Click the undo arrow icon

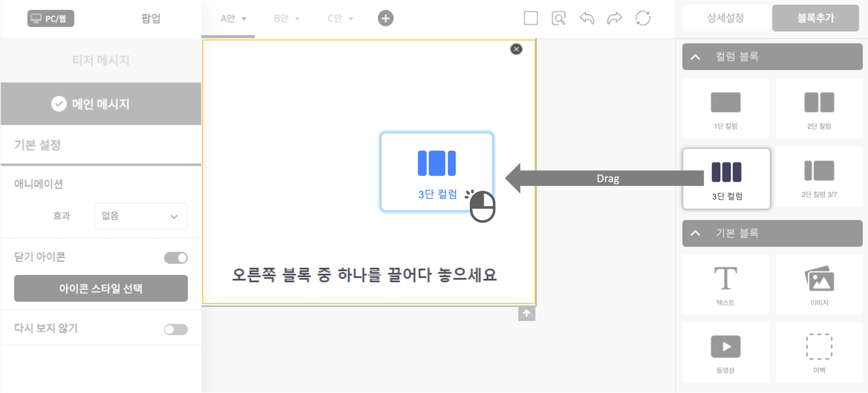click(587, 18)
